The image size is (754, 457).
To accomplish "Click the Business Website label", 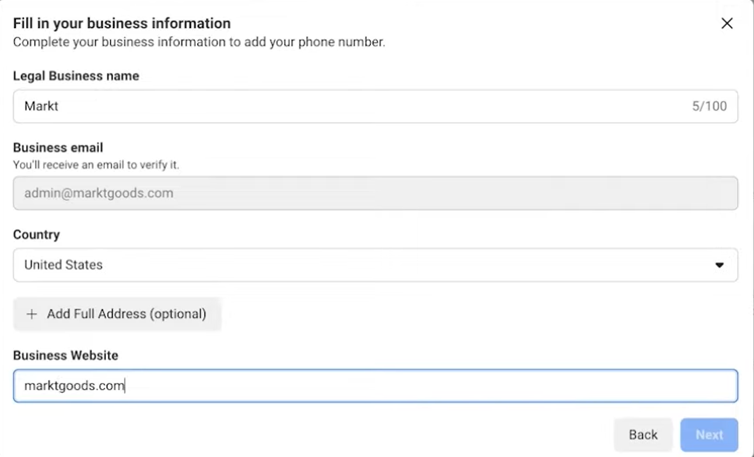I will tap(66, 355).
